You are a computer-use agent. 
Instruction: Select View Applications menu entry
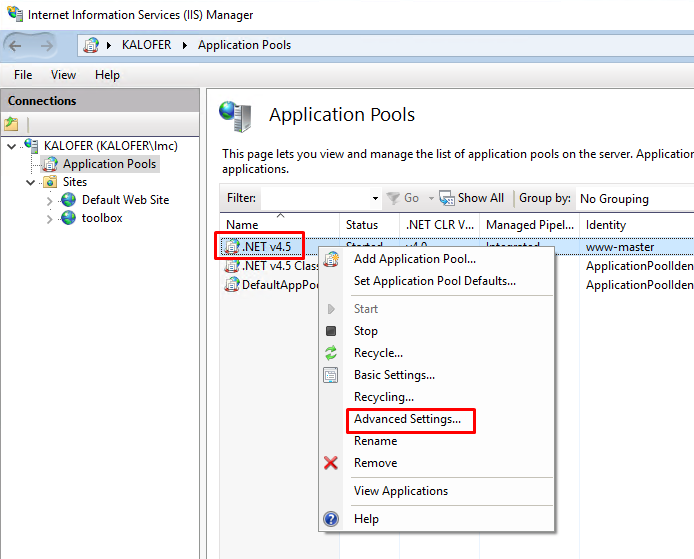coord(401,491)
